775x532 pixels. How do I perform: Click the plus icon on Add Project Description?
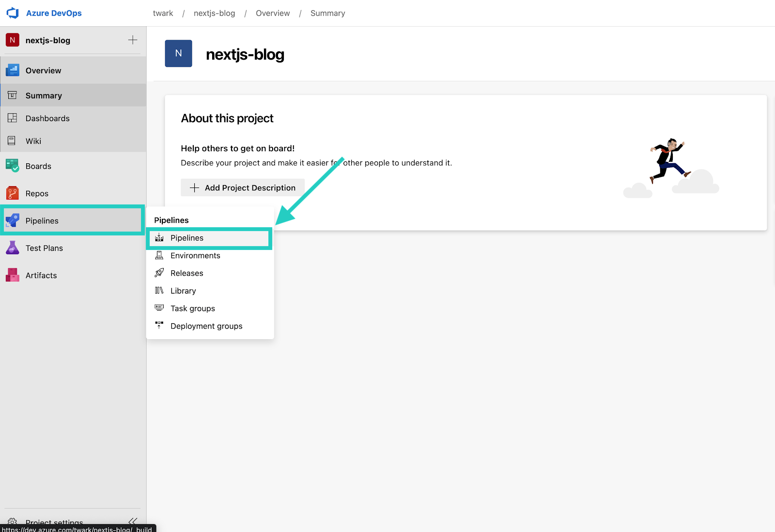(x=194, y=188)
